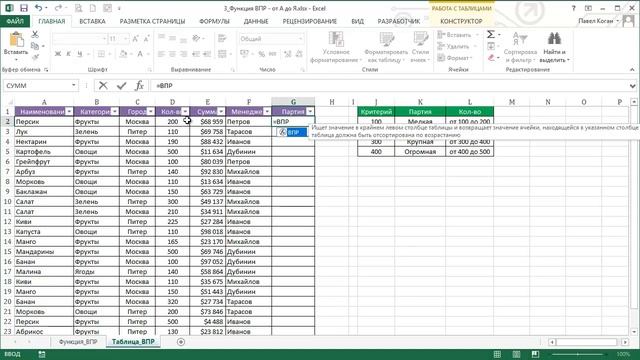Apply bold with the Ж button
Image resolution: width=640 pixels, height=360 pixels.
click(58, 54)
